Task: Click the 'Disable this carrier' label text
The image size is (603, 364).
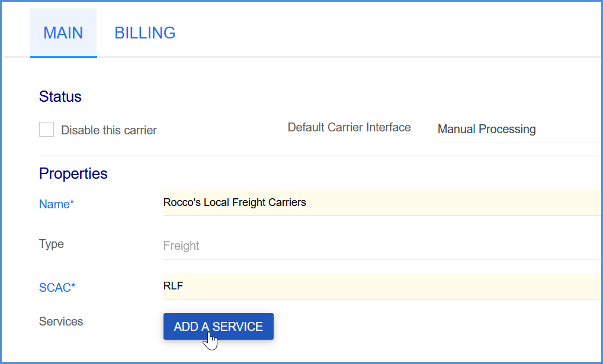Action: click(x=109, y=130)
